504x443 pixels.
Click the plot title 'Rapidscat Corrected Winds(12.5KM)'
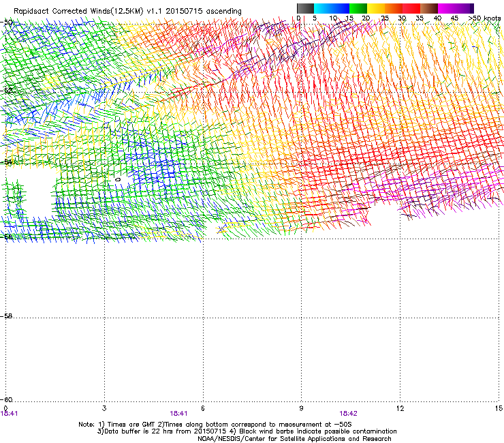pyautogui.click(x=78, y=11)
